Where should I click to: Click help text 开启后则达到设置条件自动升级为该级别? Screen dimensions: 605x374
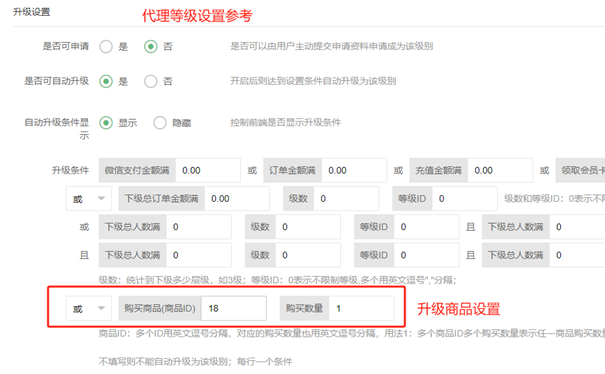click(x=313, y=81)
